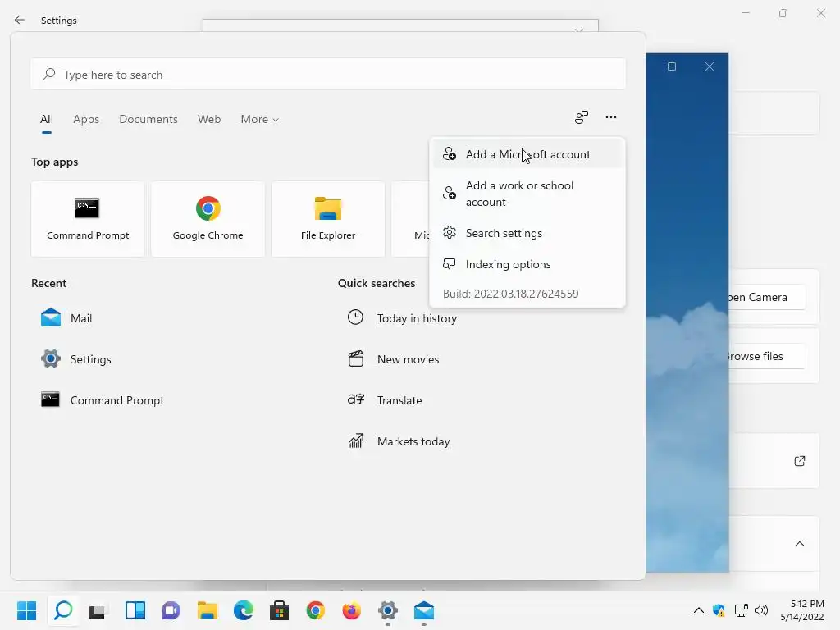Click the taskbar Search icon

(x=63, y=610)
